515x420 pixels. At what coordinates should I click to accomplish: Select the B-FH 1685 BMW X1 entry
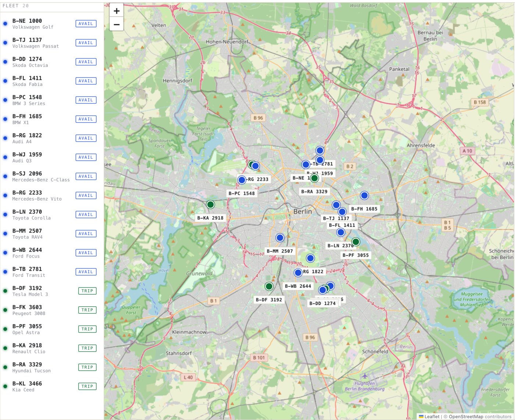(52, 119)
